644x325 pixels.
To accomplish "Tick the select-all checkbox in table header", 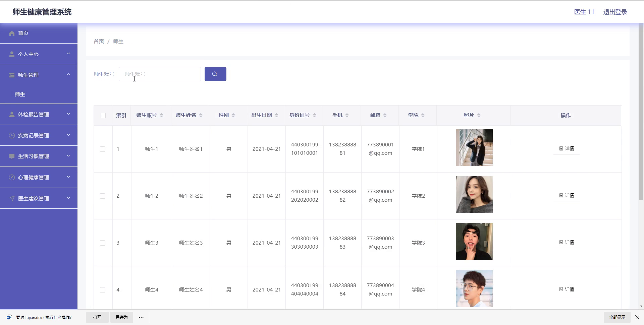I will [103, 116].
